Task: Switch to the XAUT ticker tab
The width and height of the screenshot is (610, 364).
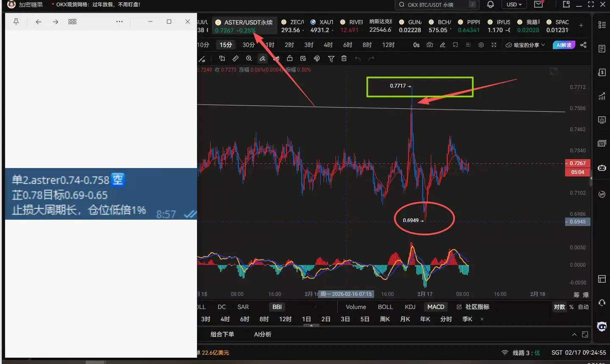Action: click(x=322, y=26)
